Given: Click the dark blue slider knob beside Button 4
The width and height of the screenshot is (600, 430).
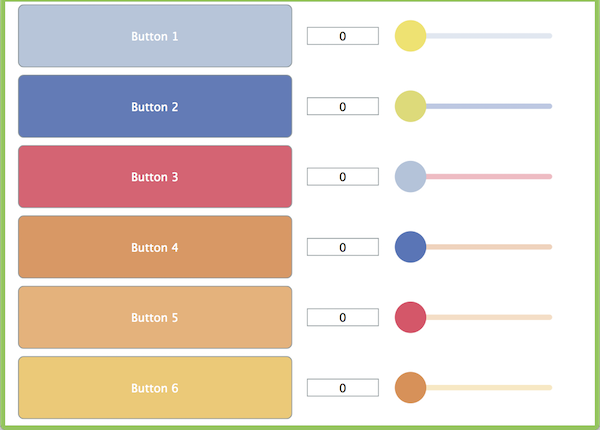Looking at the screenshot, I should [411, 247].
